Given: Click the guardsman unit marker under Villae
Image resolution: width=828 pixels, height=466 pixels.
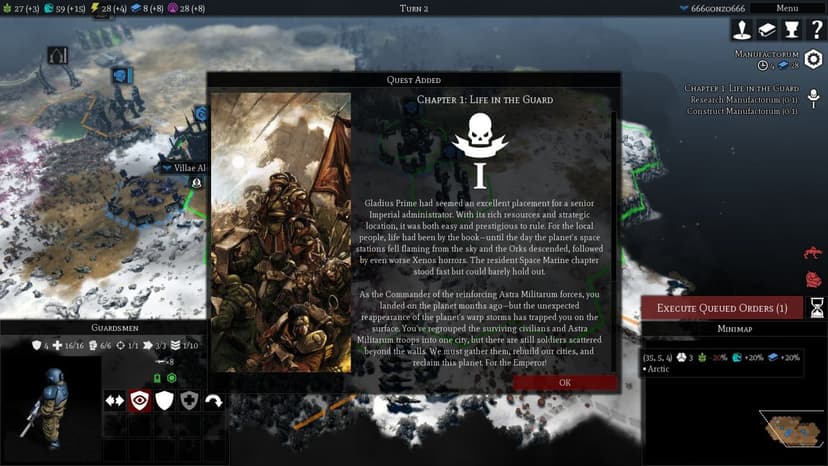Looking at the screenshot, I should click(x=196, y=183).
